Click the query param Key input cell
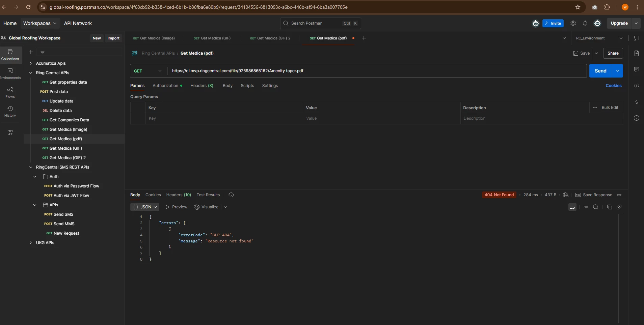The height and width of the screenshot is (325, 644). pos(224,118)
